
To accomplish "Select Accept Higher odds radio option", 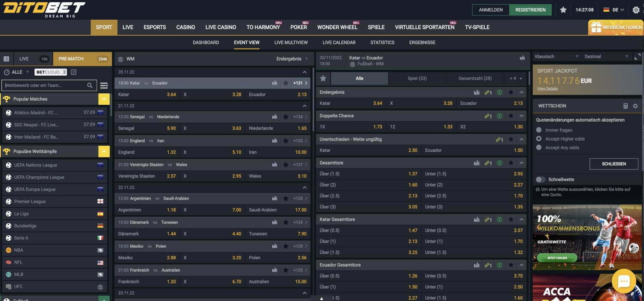I will tap(539, 139).
